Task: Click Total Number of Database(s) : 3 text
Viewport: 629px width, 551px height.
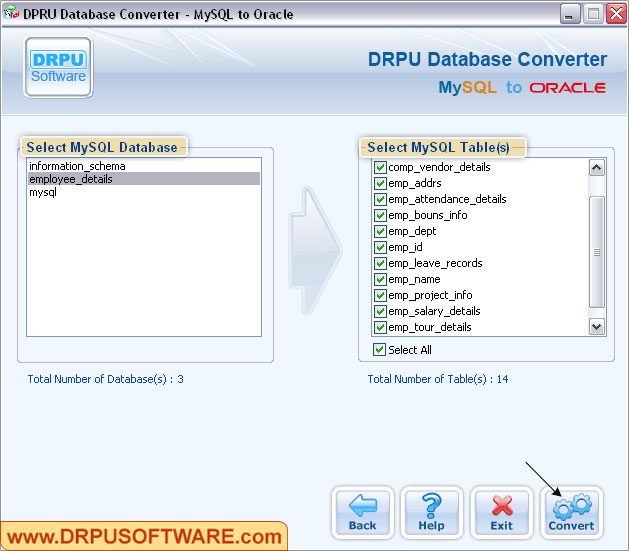Action: click(x=106, y=379)
